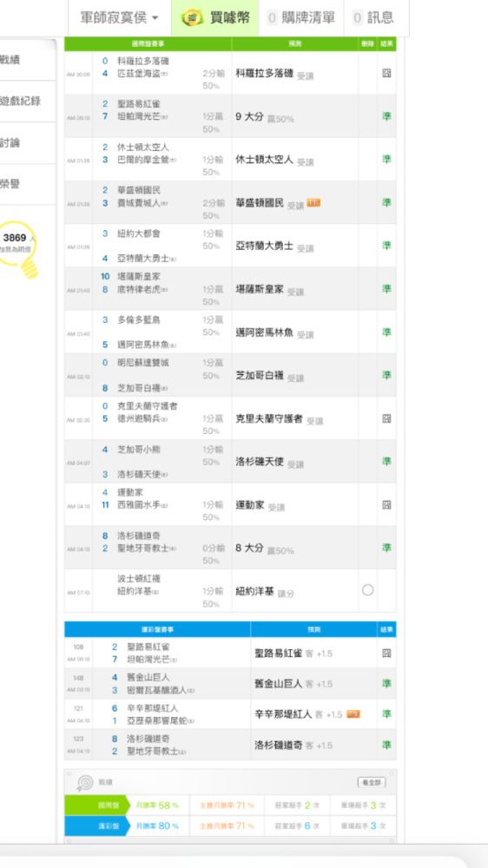This screenshot has height=868, width=488.
Task: Open the 買噱幣 tab
Action: tap(215, 17)
